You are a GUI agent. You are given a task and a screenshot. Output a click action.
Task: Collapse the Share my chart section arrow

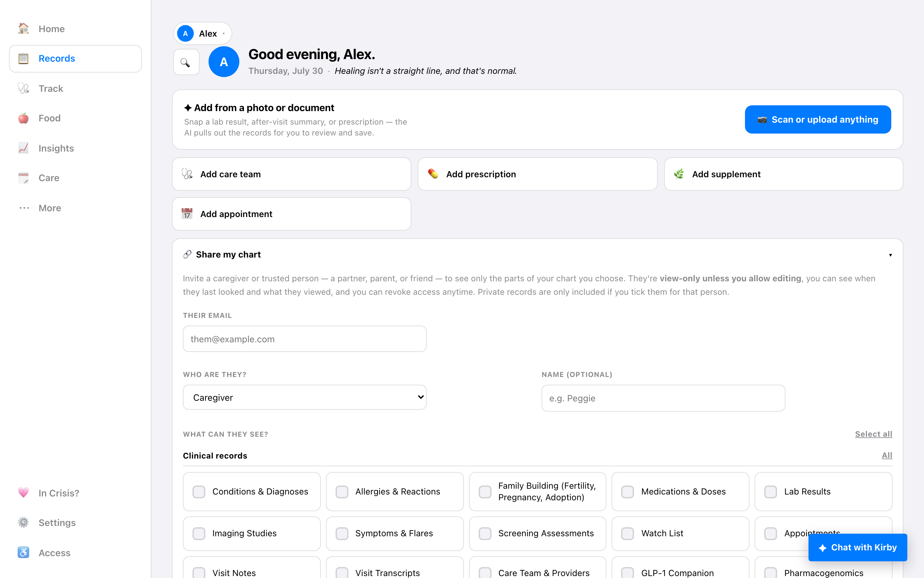point(890,255)
